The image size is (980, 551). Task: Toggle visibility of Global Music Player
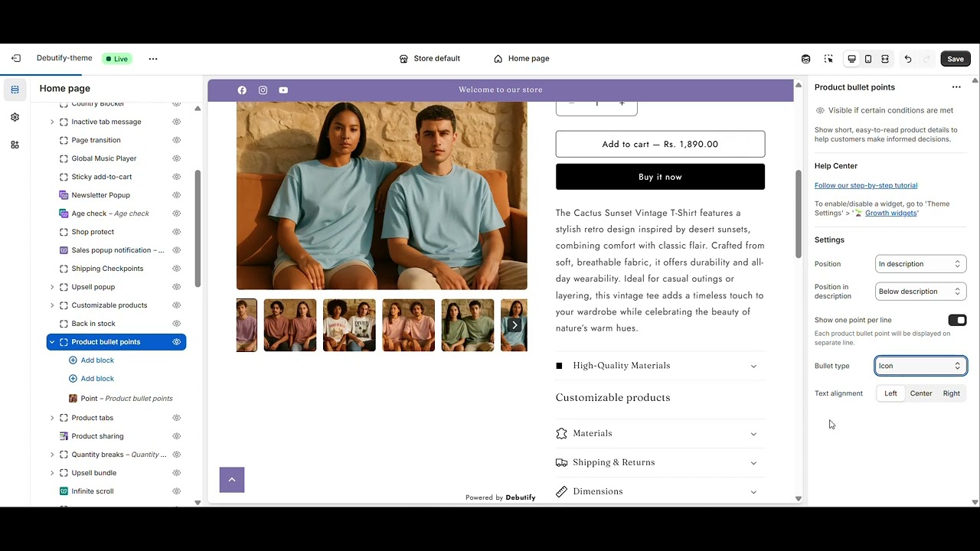pyautogui.click(x=176, y=158)
